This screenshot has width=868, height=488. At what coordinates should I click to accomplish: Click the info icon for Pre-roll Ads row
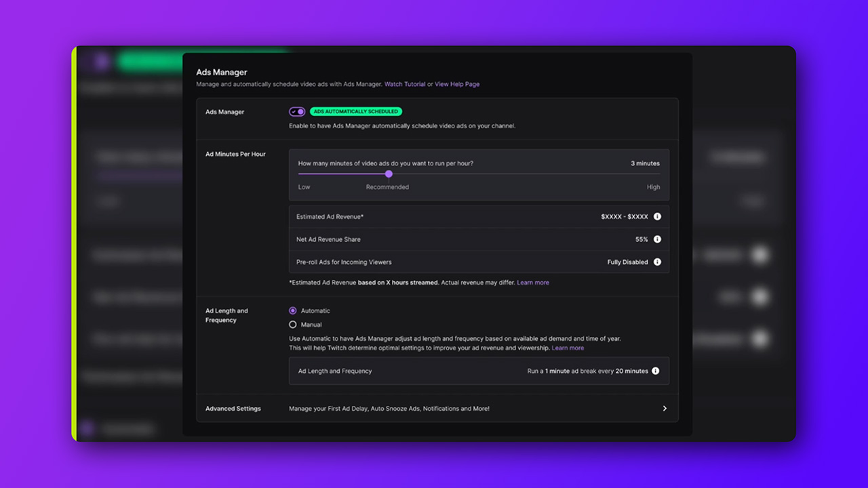pyautogui.click(x=657, y=262)
